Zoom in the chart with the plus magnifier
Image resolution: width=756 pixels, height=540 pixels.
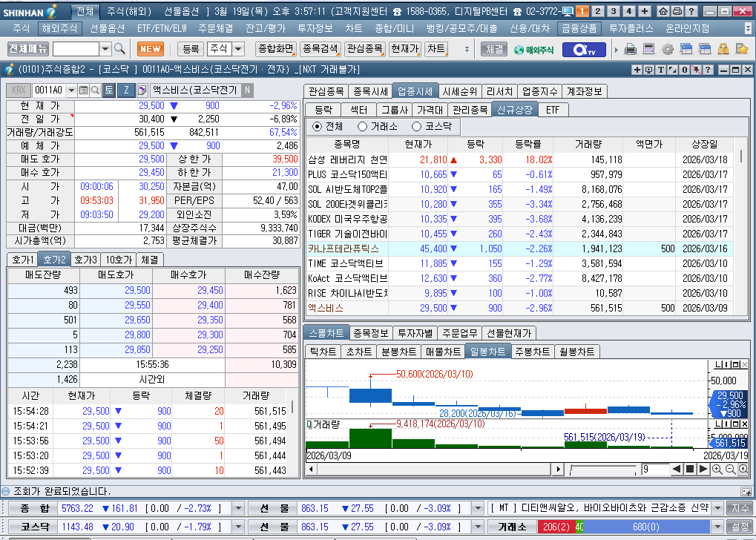[717, 469]
